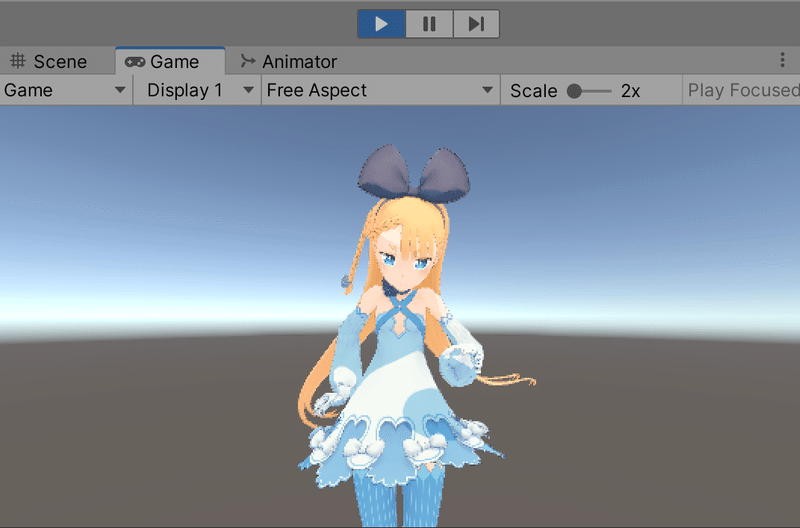The image size is (800, 528).
Task: Pause the running game
Action: pos(429,24)
